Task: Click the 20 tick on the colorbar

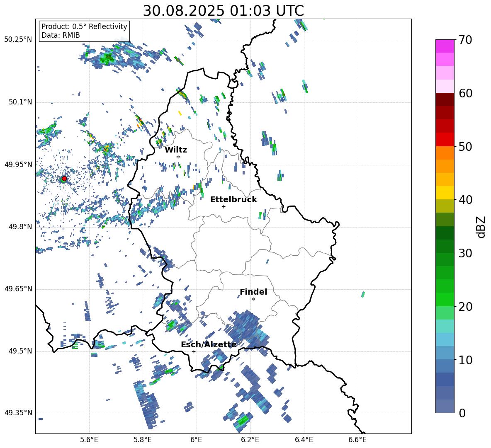Action: click(465, 306)
